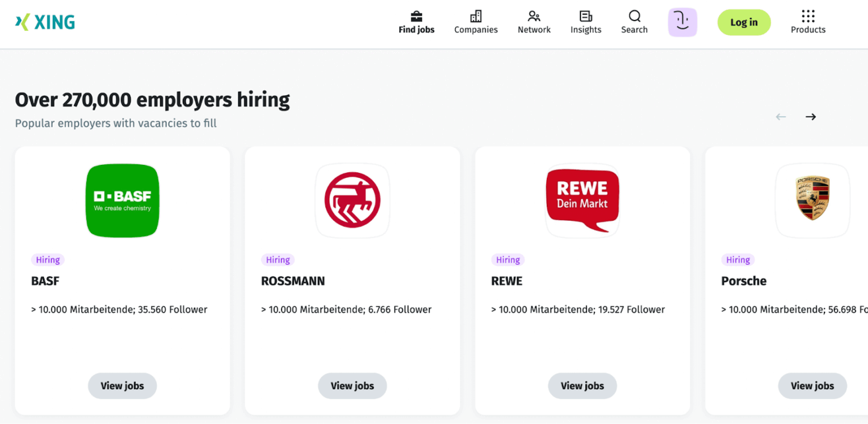Click the Insights document icon
This screenshot has height=424, width=868.
585,15
